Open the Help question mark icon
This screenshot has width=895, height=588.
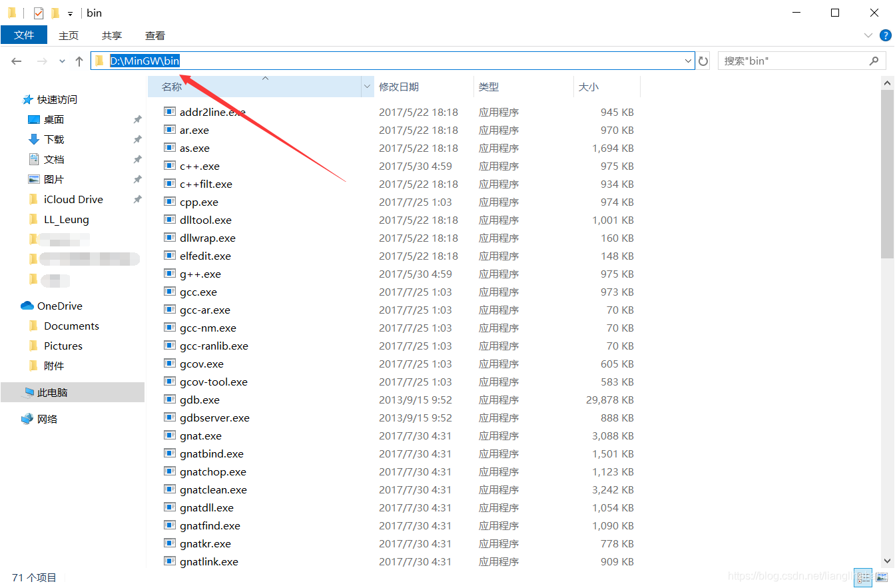[886, 35]
